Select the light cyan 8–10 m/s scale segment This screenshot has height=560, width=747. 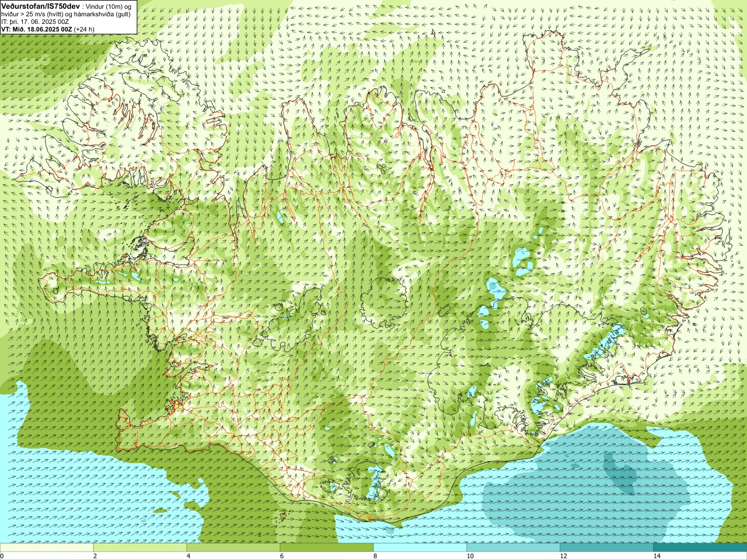pyautogui.click(x=420, y=548)
